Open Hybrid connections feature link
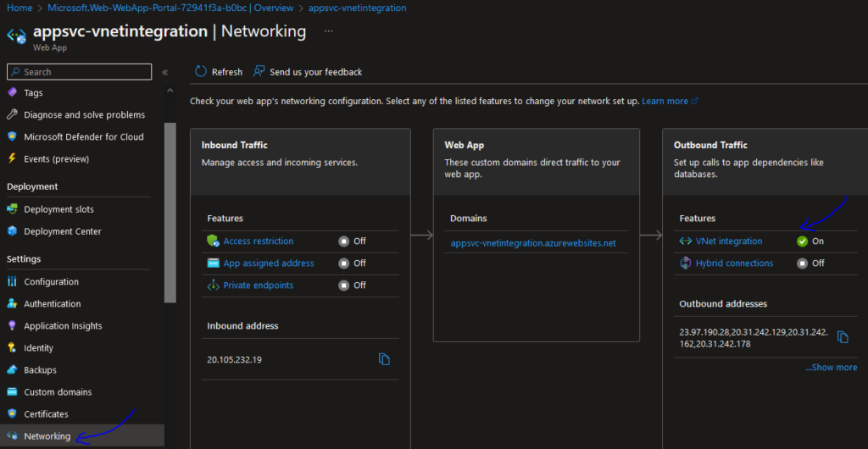The height and width of the screenshot is (449, 868). tap(735, 263)
